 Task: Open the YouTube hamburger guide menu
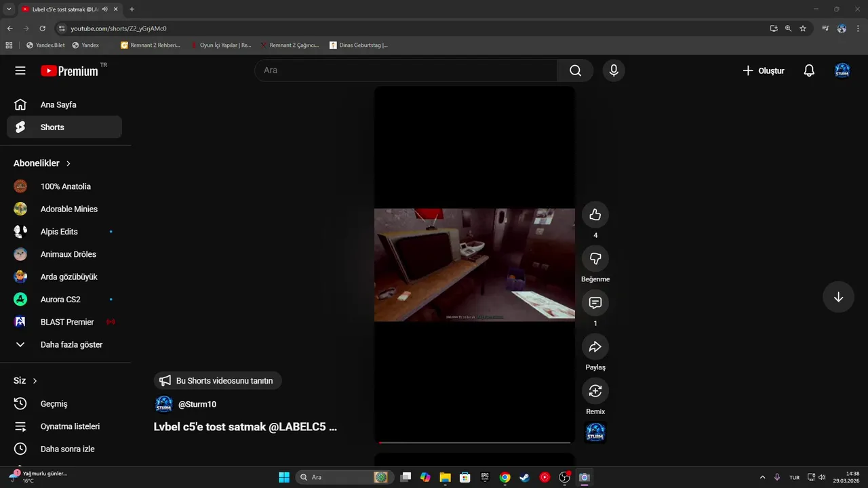coord(20,70)
